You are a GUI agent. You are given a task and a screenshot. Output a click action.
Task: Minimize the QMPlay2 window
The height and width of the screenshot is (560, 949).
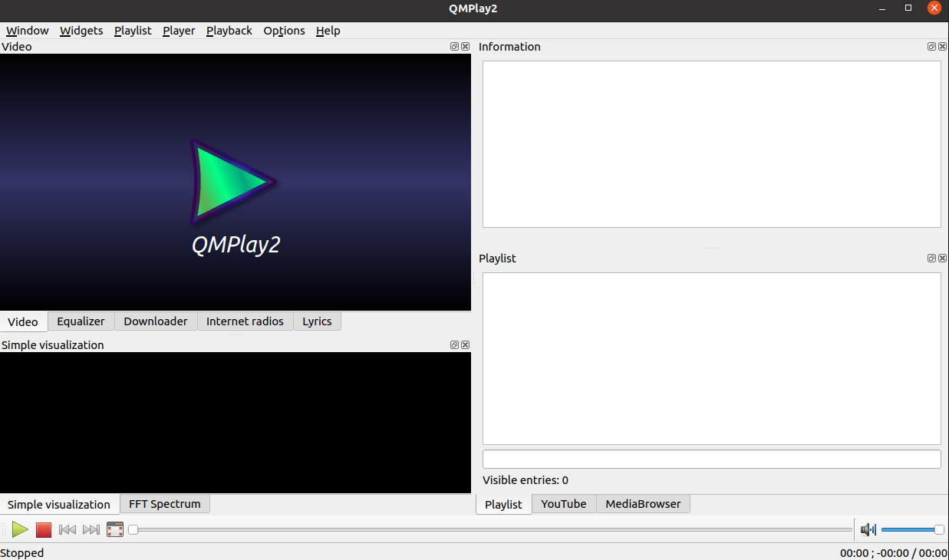click(x=882, y=8)
